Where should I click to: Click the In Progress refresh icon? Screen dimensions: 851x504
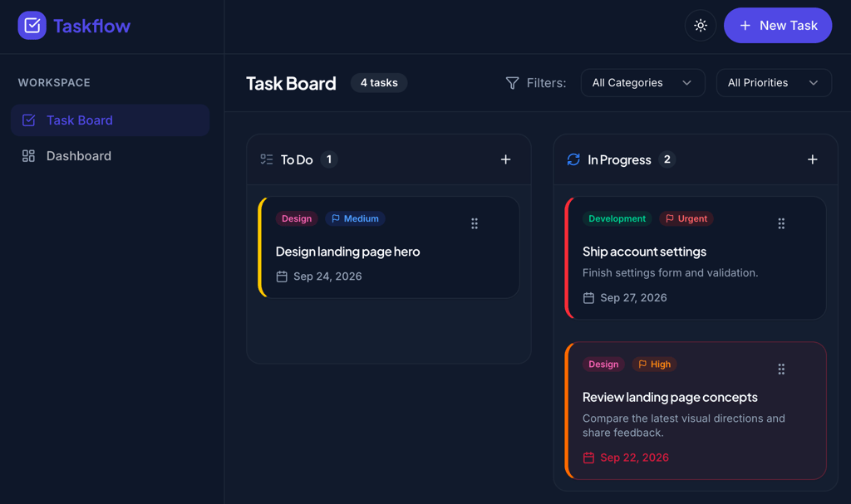(573, 159)
